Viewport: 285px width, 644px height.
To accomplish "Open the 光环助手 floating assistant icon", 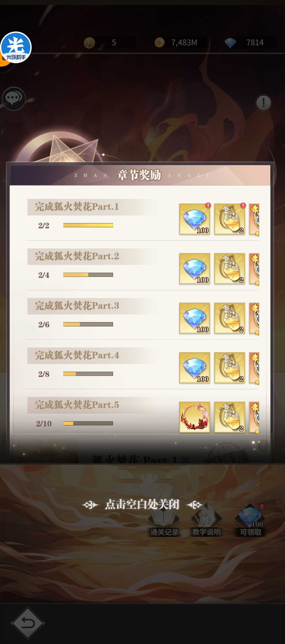I will [16, 47].
